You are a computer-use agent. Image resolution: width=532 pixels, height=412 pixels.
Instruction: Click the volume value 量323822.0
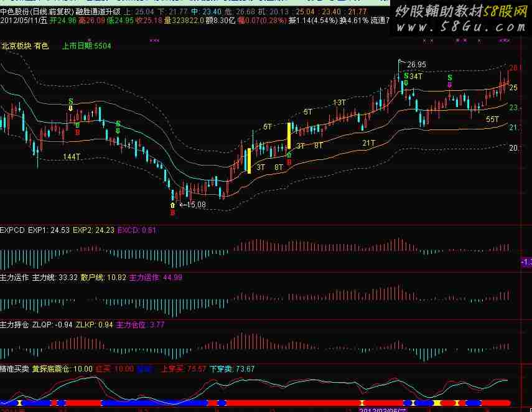[184, 21]
